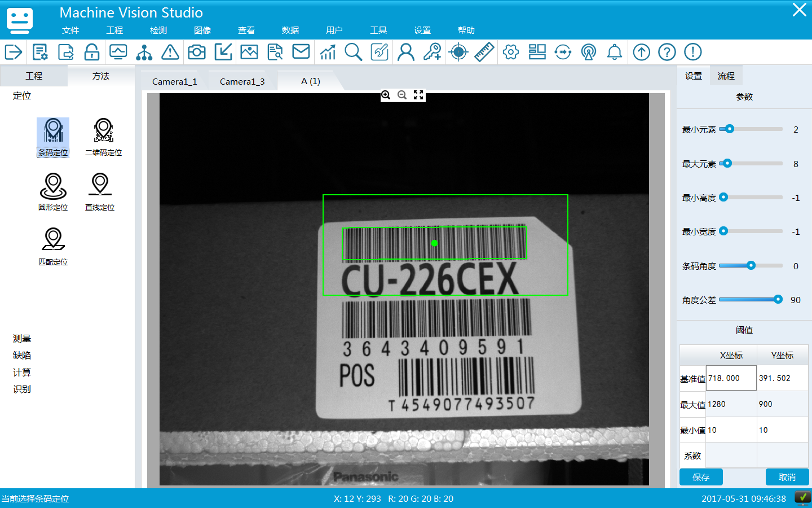Expand the 缺陷 category in left panel
The width and height of the screenshot is (812, 508).
pyautogui.click(x=22, y=356)
